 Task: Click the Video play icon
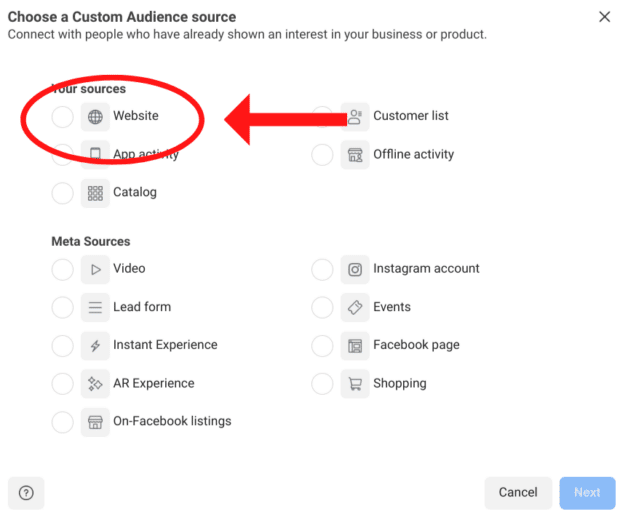(95, 269)
